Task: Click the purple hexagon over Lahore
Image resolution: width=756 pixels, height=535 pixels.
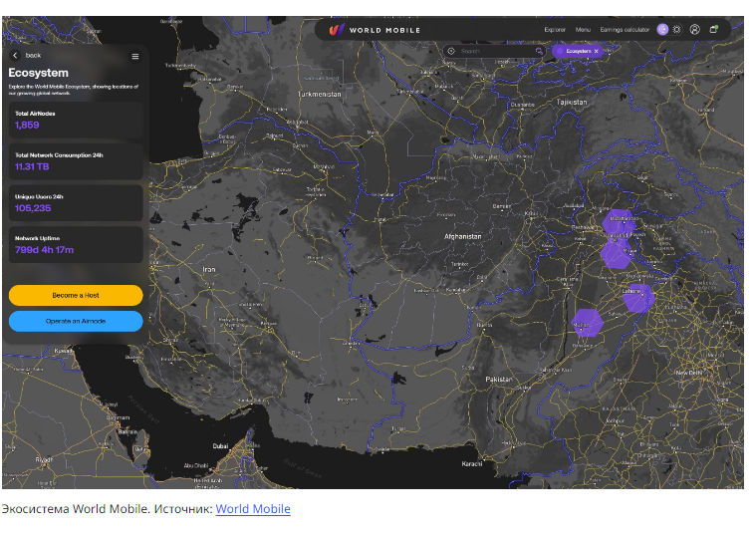Action: (x=638, y=298)
